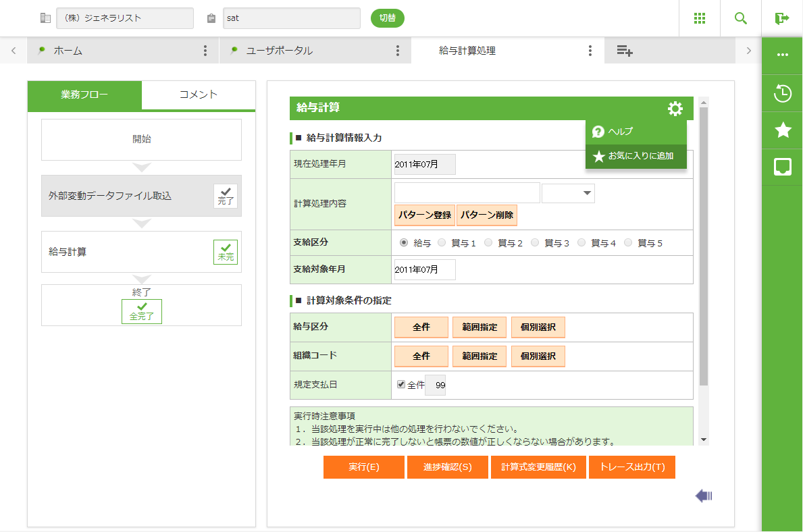The image size is (803, 532).
Task: Open the ホーム tab options menu
Action: 205,51
